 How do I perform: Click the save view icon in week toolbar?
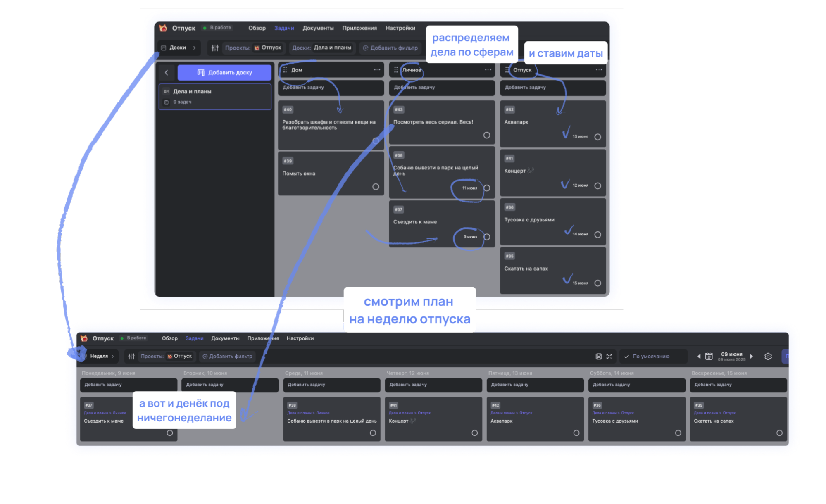click(x=598, y=356)
